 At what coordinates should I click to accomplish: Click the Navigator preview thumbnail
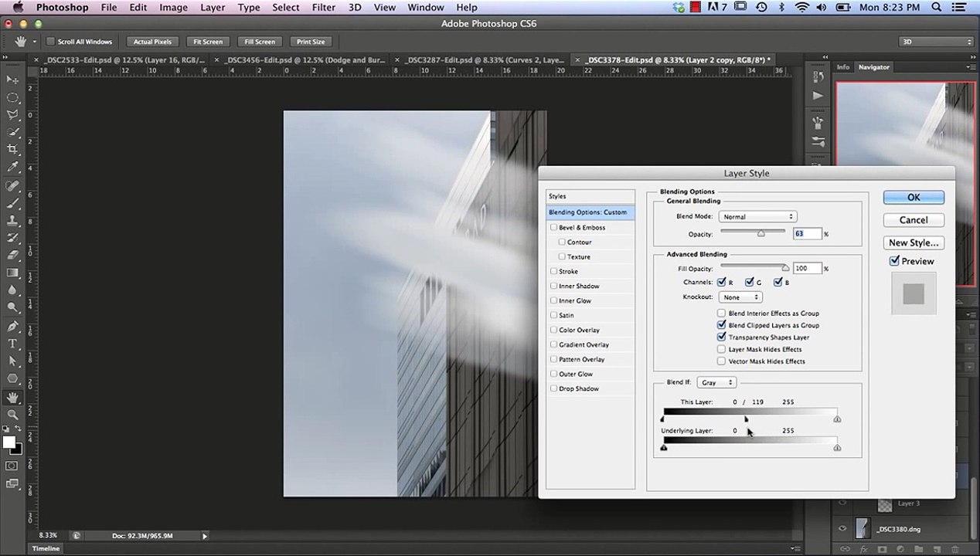click(x=904, y=185)
